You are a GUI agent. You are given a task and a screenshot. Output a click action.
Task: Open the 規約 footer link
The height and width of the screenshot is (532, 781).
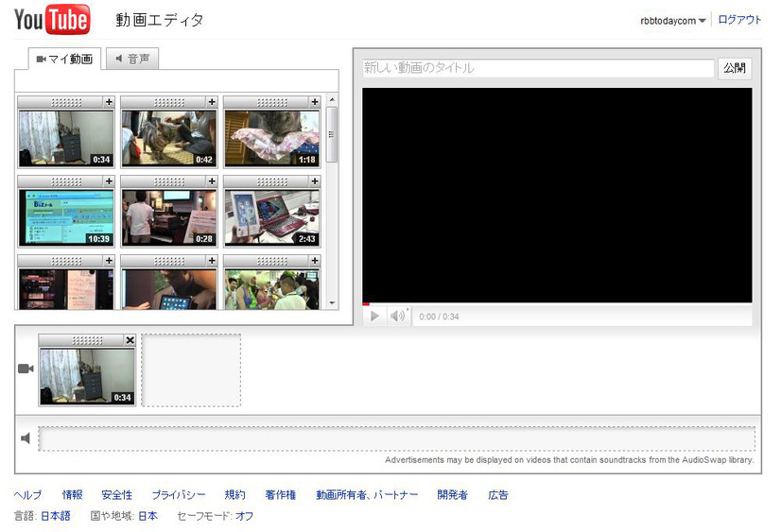click(x=234, y=495)
